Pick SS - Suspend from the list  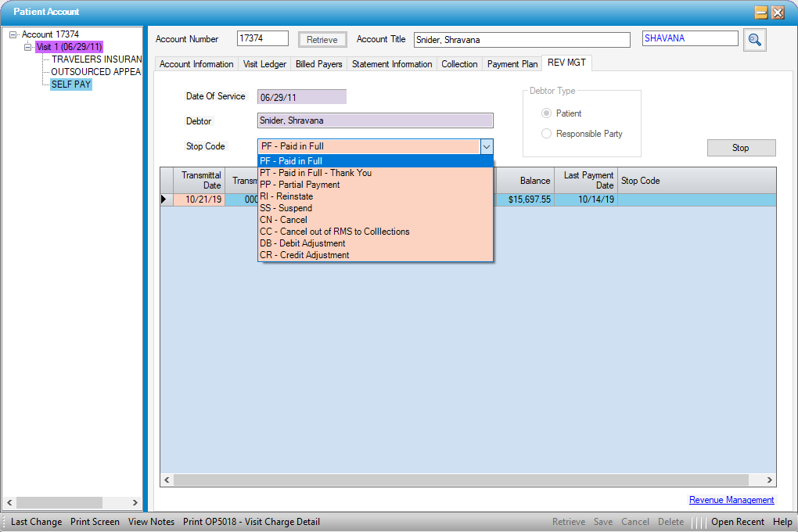(286, 208)
